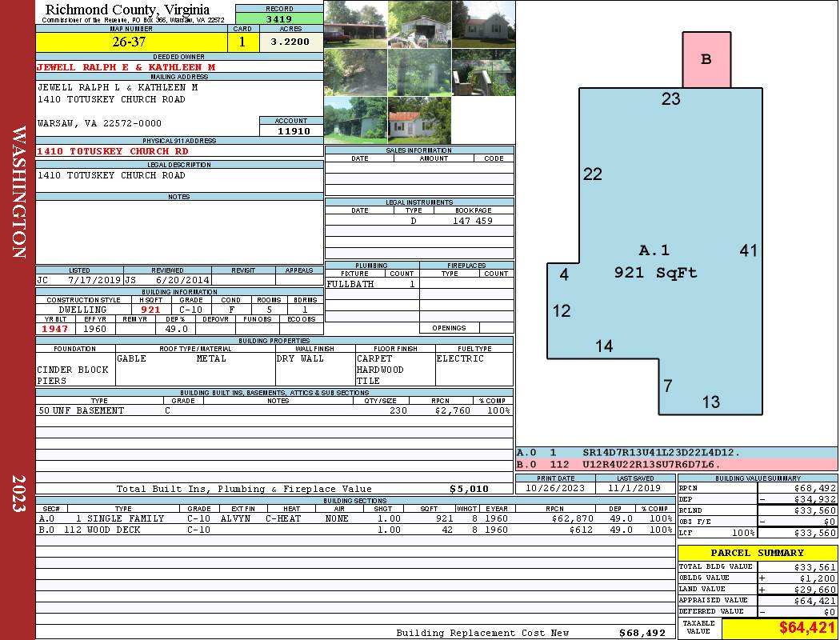Click legal instrument book page 147 459
The image size is (840, 640).
(473, 221)
